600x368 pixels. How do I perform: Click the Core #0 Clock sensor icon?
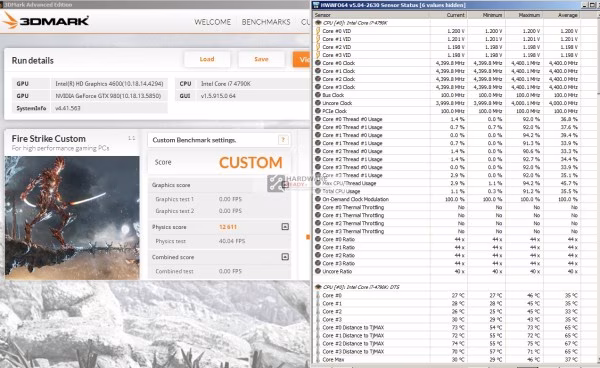coord(318,63)
